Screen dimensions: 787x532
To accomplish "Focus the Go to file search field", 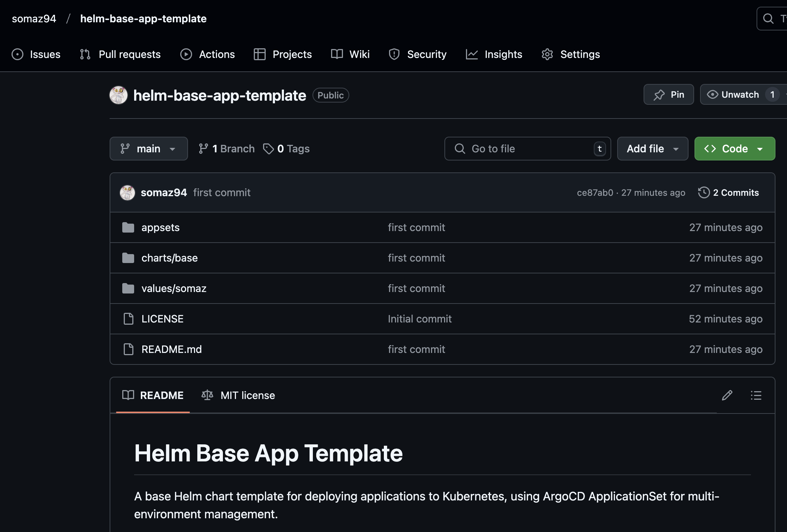I will (x=527, y=149).
